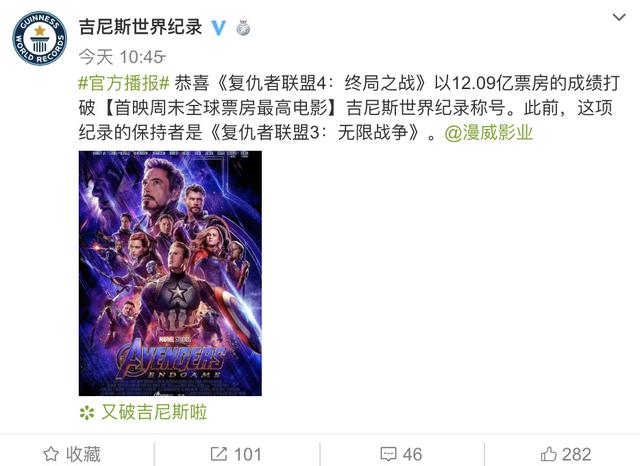Open the #官方播报# hashtag
Image resolution: width=640 pixels, height=466 pixels.
(x=124, y=83)
